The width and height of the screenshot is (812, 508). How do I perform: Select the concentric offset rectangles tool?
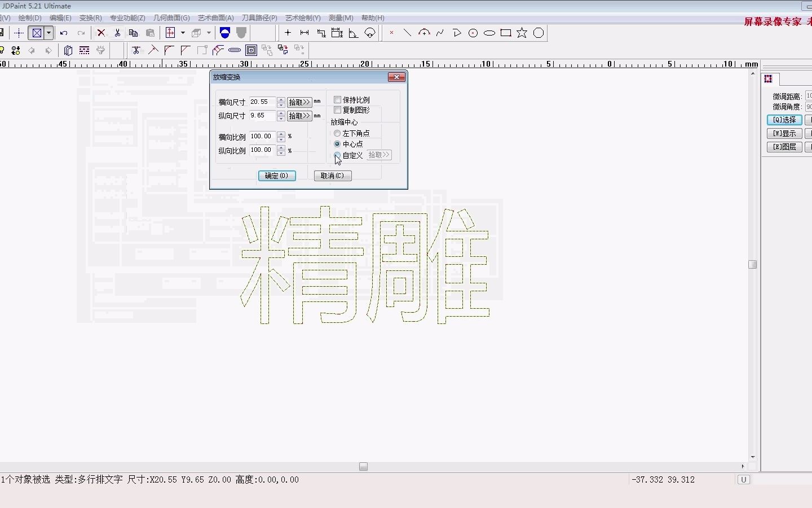251,50
